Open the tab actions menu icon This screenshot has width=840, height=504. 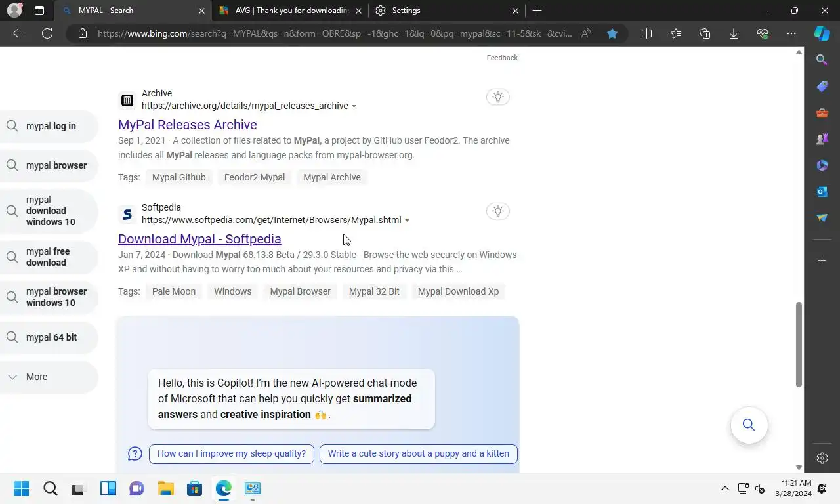[x=39, y=10]
